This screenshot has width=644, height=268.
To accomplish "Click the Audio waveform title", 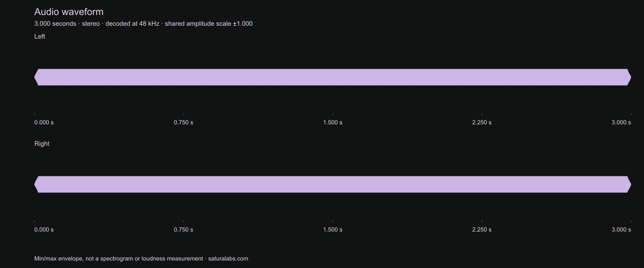I will pos(69,12).
